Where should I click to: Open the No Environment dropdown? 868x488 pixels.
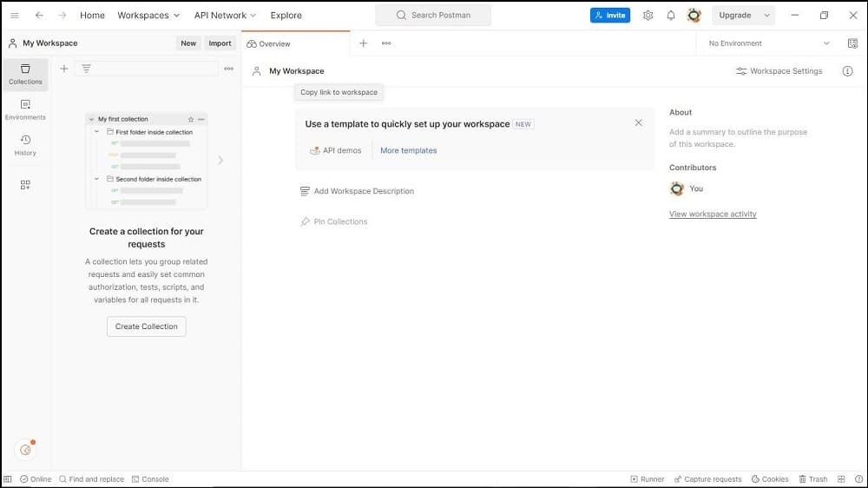pyautogui.click(x=769, y=43)
